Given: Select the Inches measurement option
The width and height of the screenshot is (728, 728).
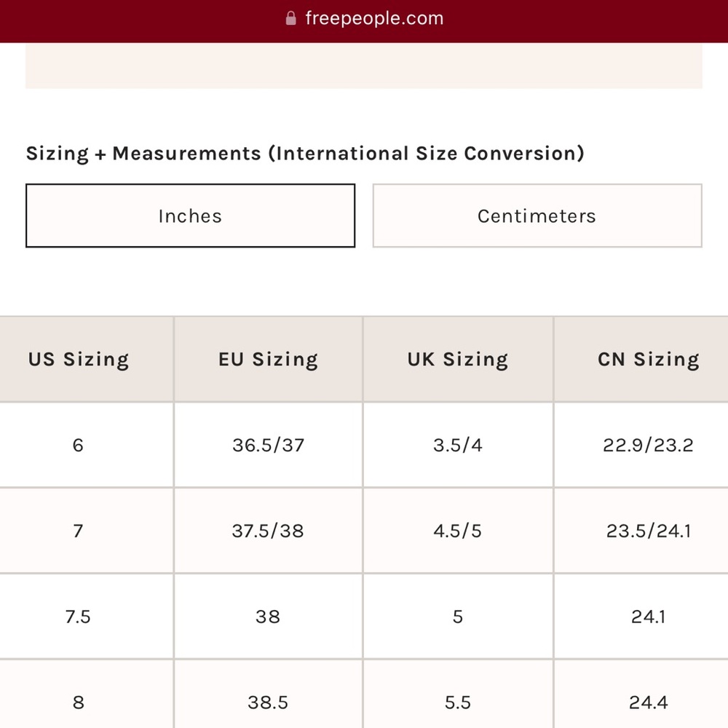Looking at the screenshot, I should tap(190, 216).
